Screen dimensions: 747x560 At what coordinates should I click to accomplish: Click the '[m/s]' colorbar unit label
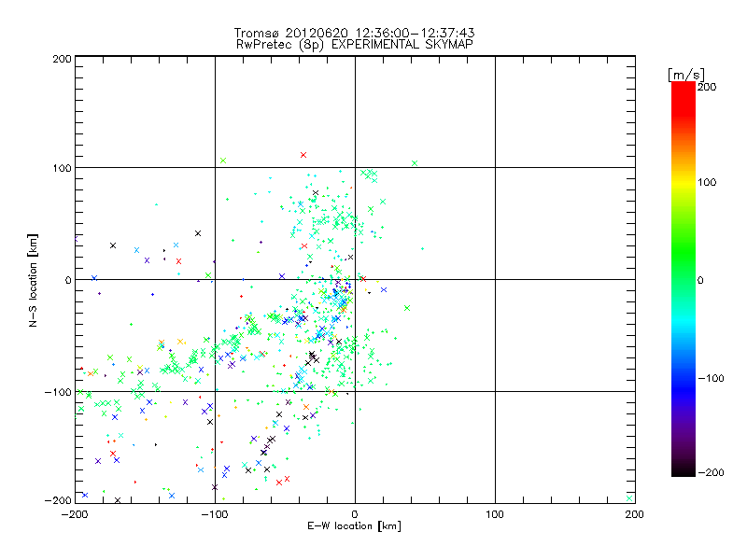tap(686, 75)
